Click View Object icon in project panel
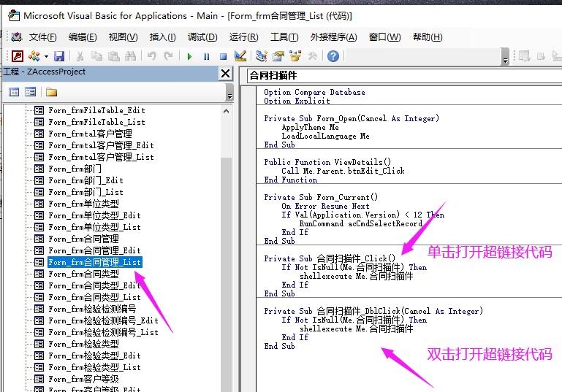 pos(31,93)
